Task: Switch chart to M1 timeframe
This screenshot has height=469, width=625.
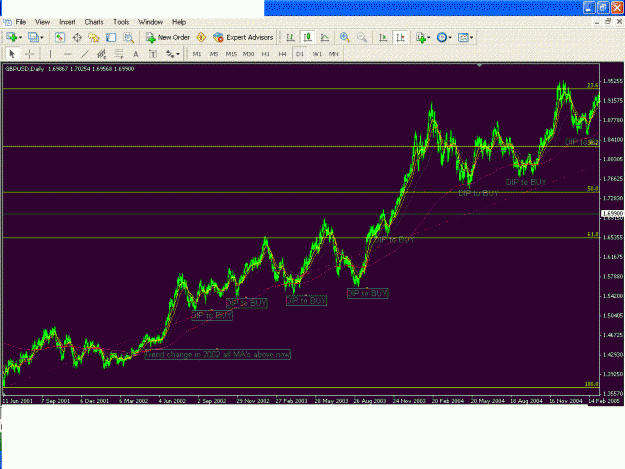Action: pyautogui.click(x=197, y=54)
